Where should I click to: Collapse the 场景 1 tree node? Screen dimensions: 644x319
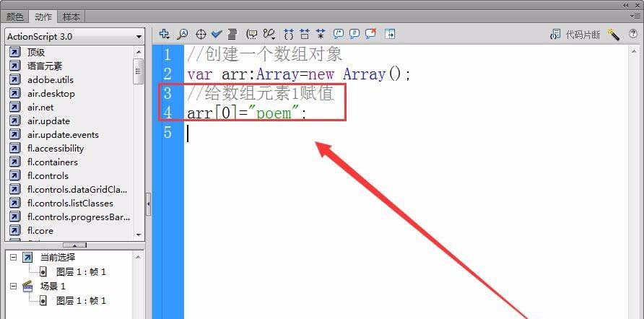13,286
